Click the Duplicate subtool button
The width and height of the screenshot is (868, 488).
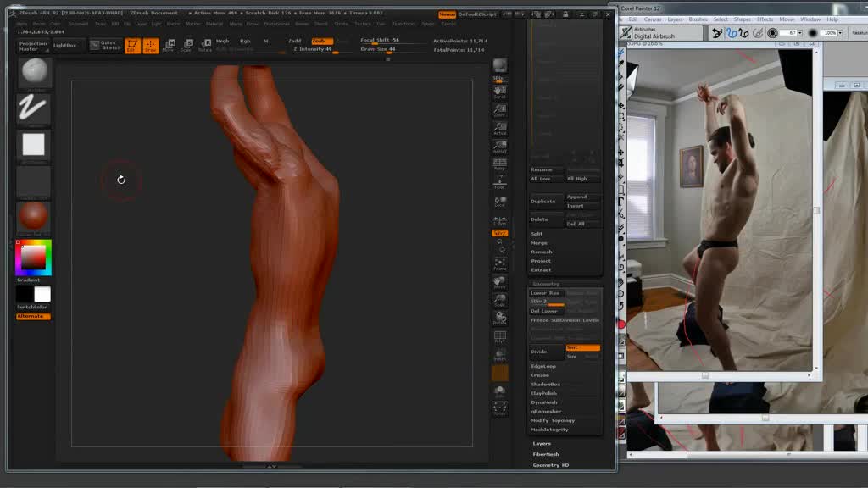[x=546, y=202]
